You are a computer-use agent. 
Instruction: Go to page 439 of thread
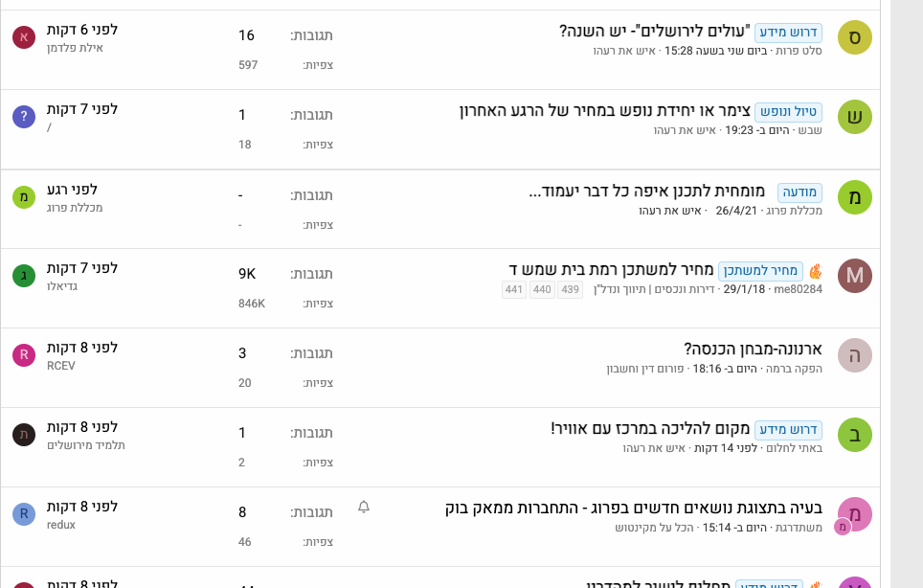pyautogui.click(x=570, y=289)
